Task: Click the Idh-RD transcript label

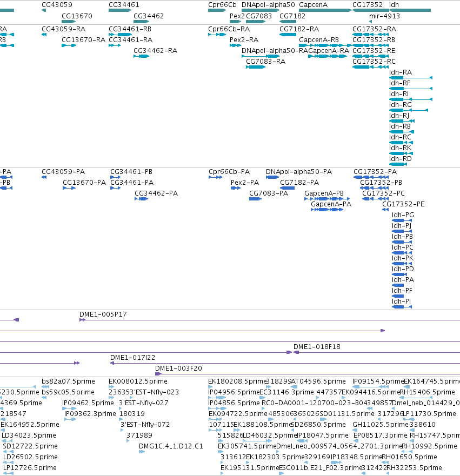Action: pos(401,159)
